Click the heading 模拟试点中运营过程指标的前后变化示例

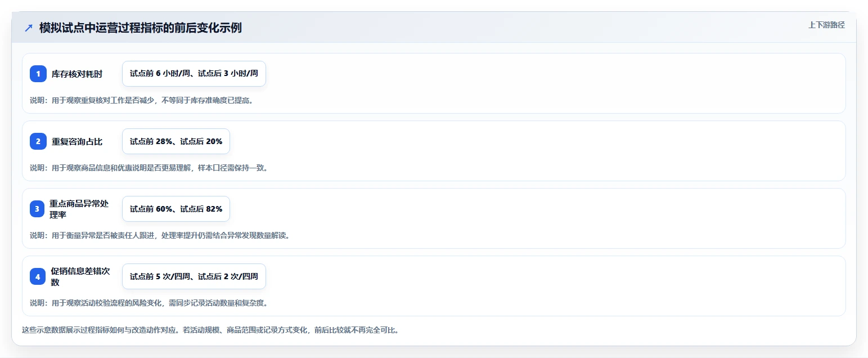141,28
